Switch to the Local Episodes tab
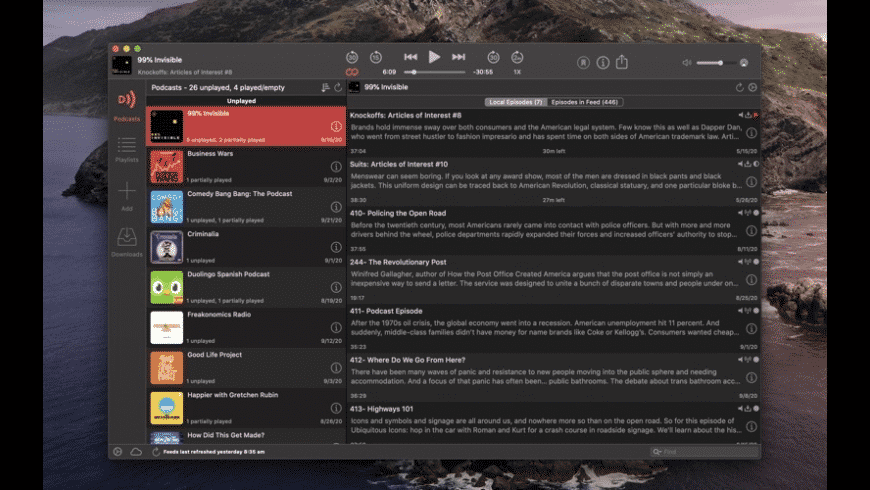This screenshot has width=870, height=490. [515, 102]
